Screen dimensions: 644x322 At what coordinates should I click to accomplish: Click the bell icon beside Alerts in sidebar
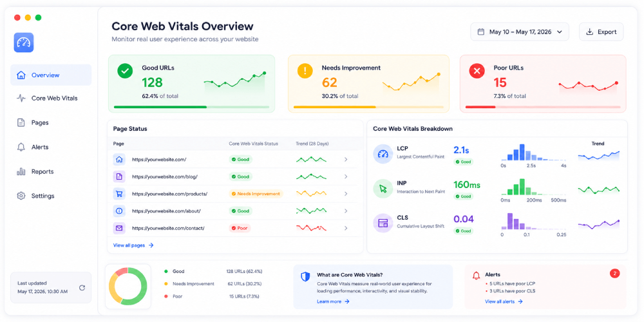tap(21, 147)
